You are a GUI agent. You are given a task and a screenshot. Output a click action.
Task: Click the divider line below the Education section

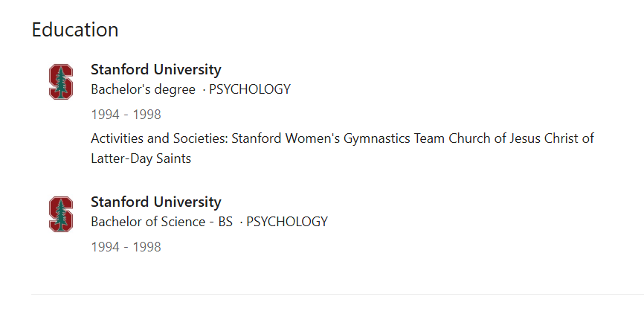click(338, 294)
